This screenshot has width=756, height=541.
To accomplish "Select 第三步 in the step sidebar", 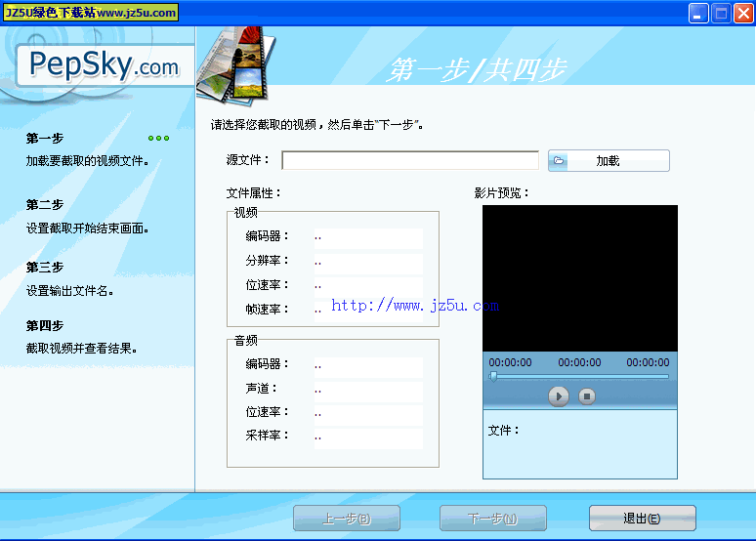I will click(x=45, y=268).
